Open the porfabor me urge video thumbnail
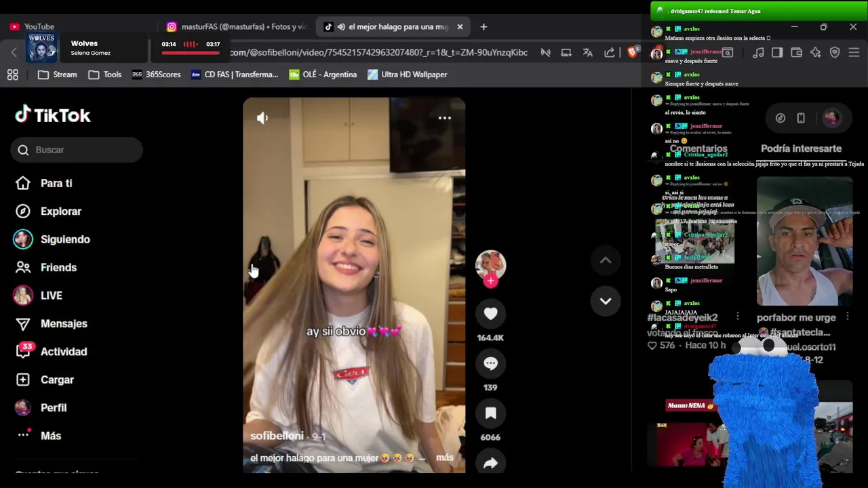This screenshot has width=868, height=488. [804, 241]
